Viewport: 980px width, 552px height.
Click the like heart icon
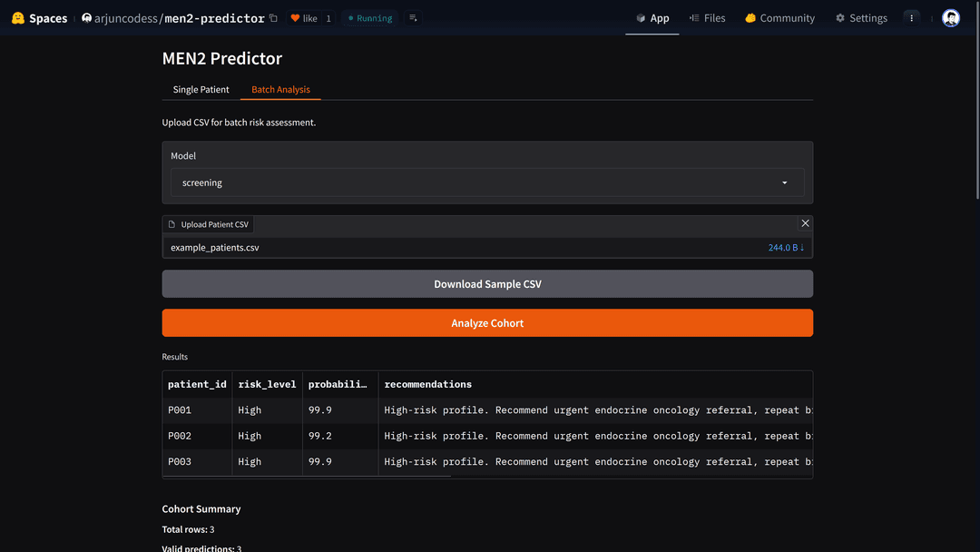295,17
